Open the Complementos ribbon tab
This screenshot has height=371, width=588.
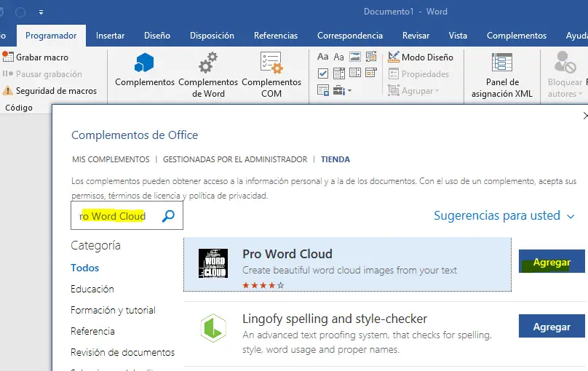(x=517, y=36)
